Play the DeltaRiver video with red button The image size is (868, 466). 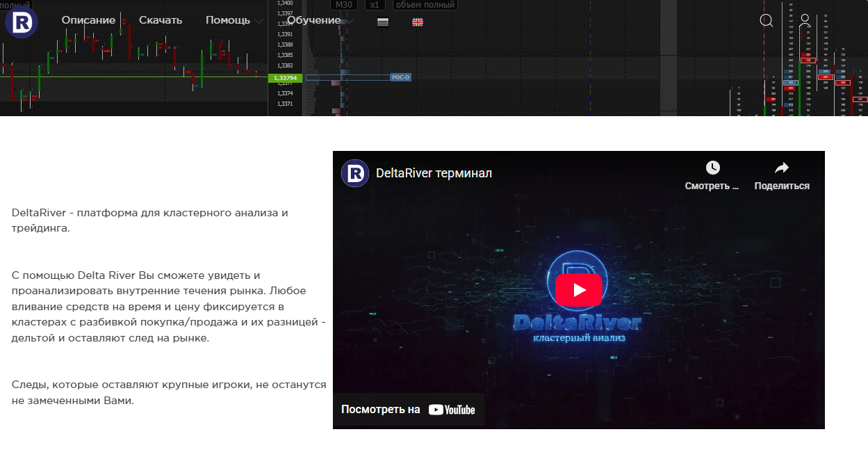[x=578, y=289]
